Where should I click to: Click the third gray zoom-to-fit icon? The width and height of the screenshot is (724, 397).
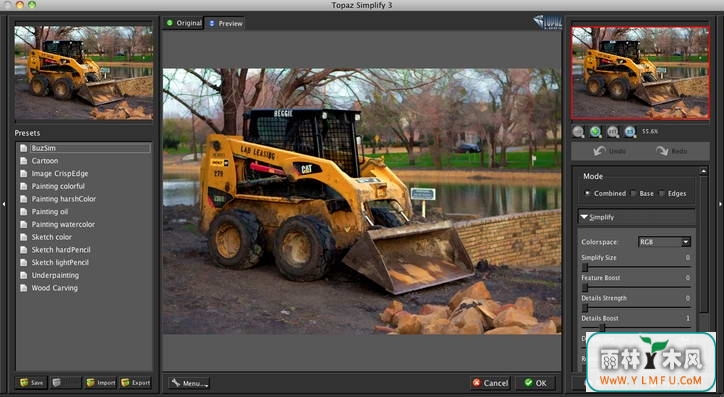pos(613,132)
